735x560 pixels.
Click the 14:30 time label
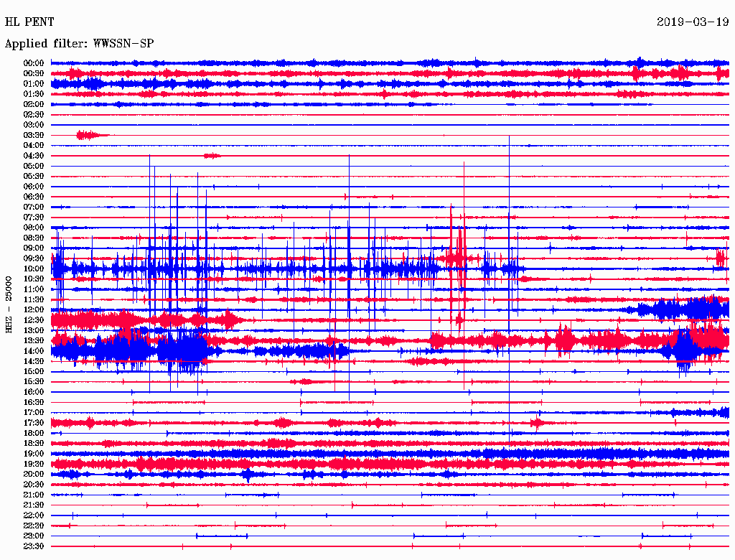(34, 361)
